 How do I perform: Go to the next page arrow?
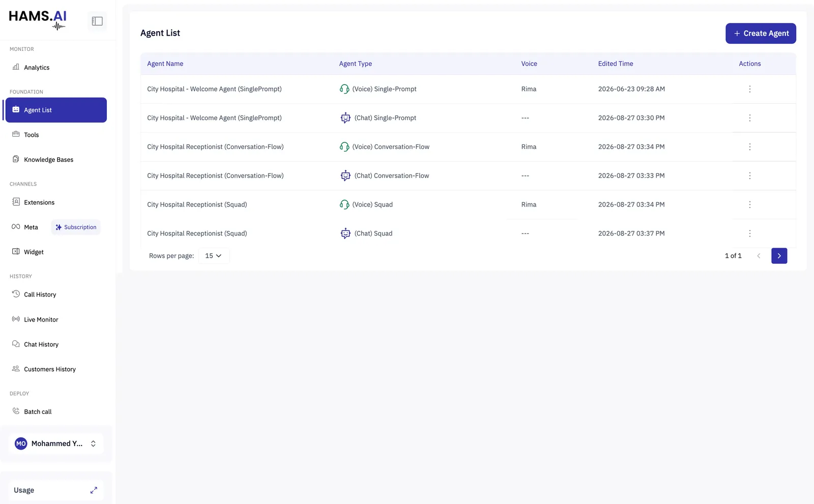(x=779, y=256)
